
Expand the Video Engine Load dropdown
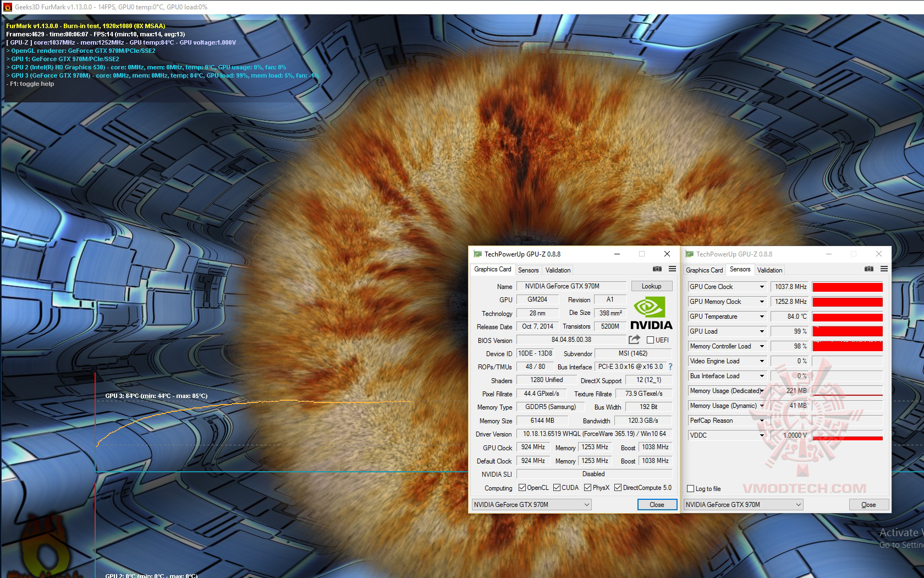tap(762, 361)
